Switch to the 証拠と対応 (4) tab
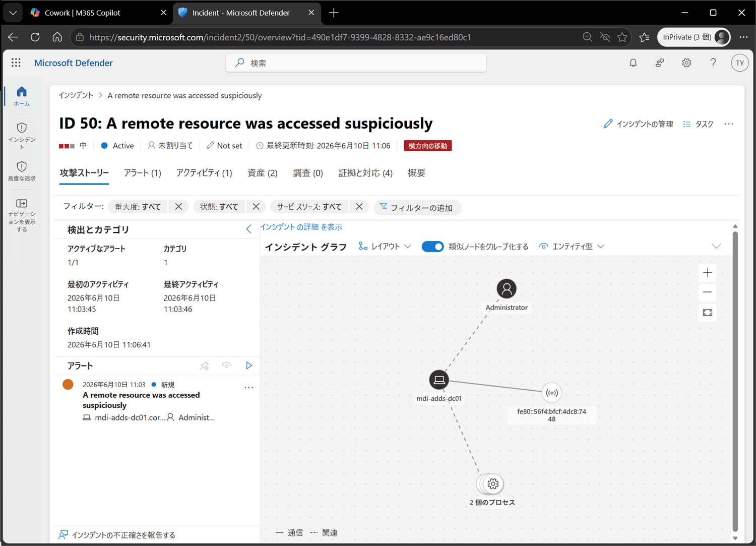Screen dimensions: 756x546 click(x=365, y=173)
